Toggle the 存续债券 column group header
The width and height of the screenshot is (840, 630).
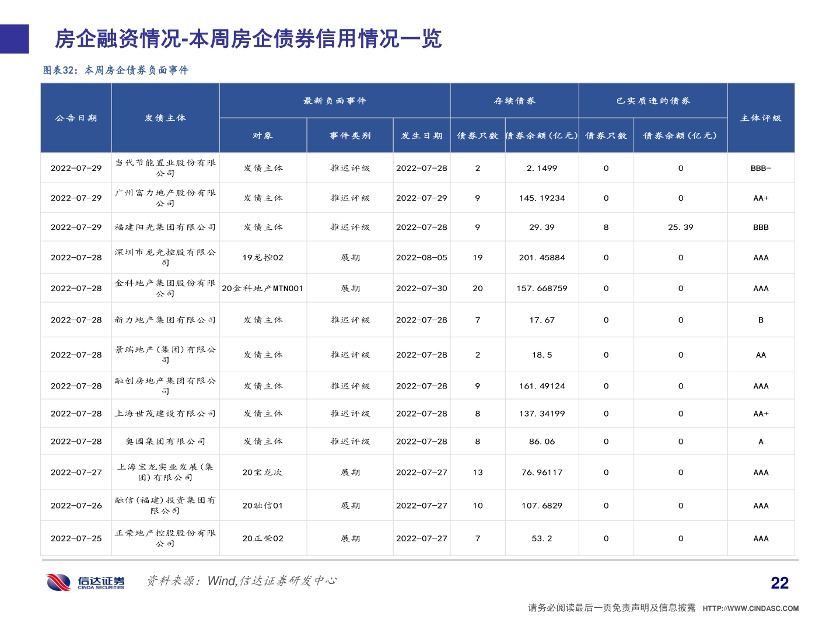pos(514,100)
